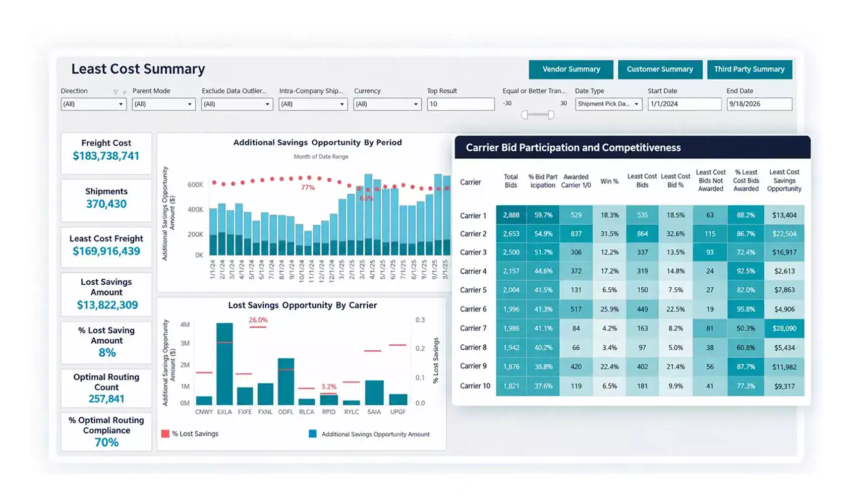Select the % Optimal Routing Compliance card

106,431
